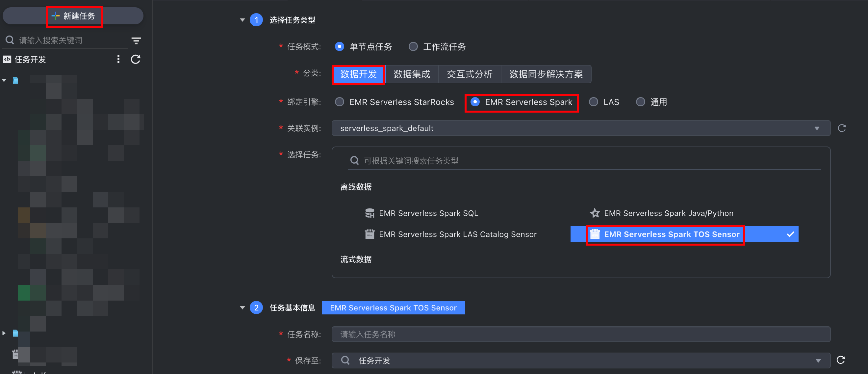Choose EMR Serverless StarRocks engine
The height and width of the screenshot is (374, 868).
point(340,102)
